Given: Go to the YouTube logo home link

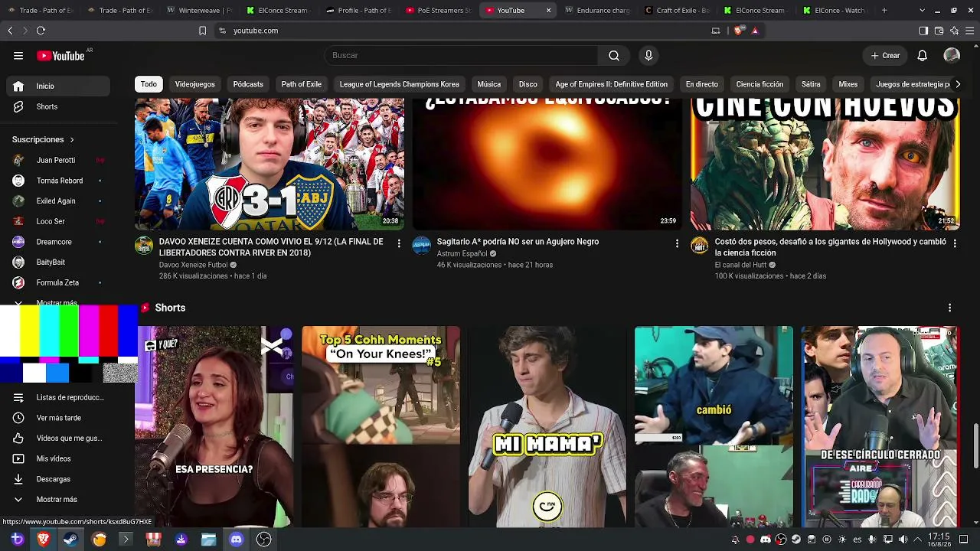Looking at the screenshot, I should click(x=60, y=55).
